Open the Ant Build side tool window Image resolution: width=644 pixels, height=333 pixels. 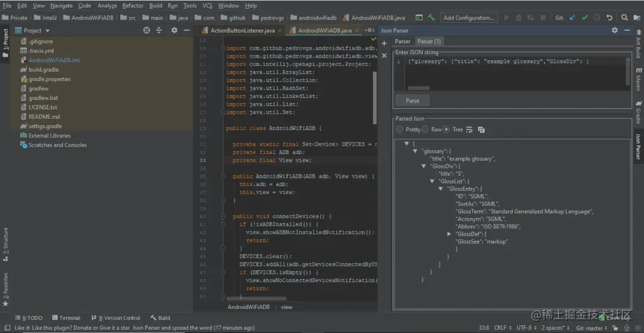(638, 44)
